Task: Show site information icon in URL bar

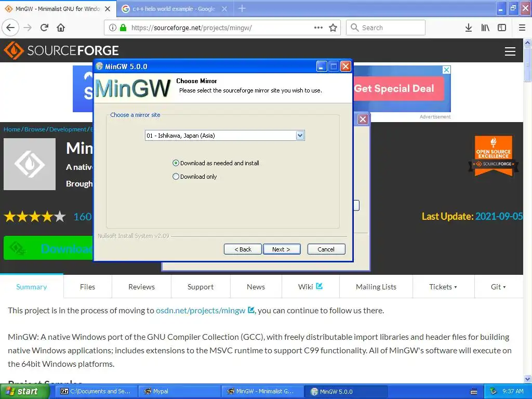Action: pos(112,28)
